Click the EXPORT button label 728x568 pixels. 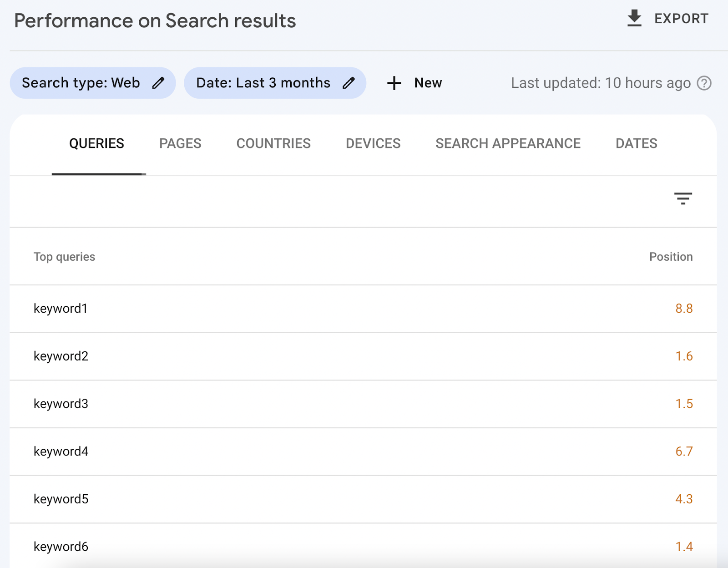[x=681, y=19]
